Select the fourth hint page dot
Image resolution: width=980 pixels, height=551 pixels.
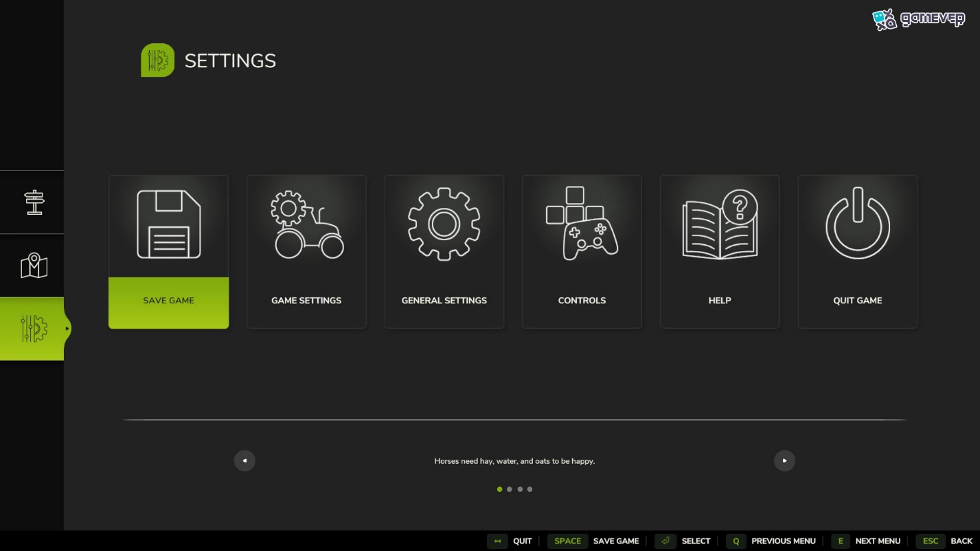tap(529, 489)
